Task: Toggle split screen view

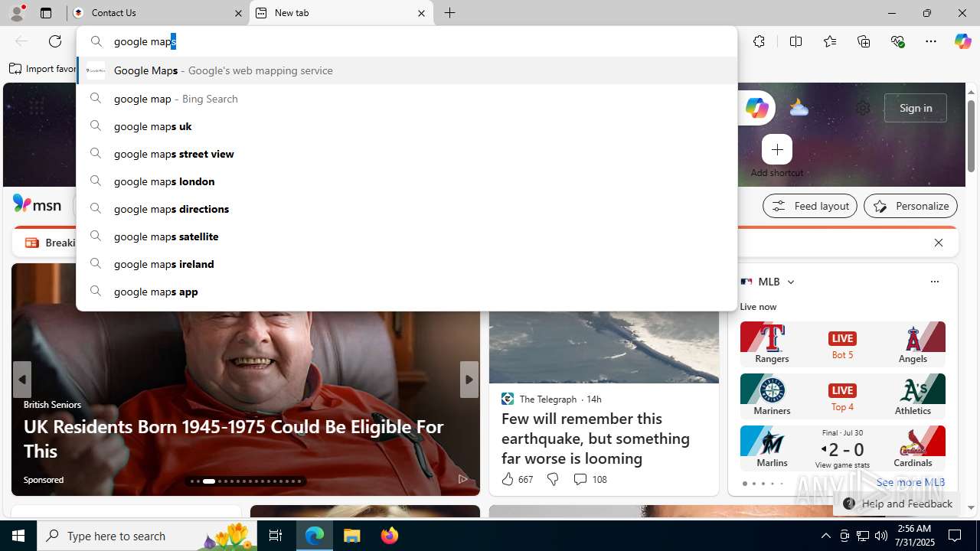Action: tap(795, 41)
